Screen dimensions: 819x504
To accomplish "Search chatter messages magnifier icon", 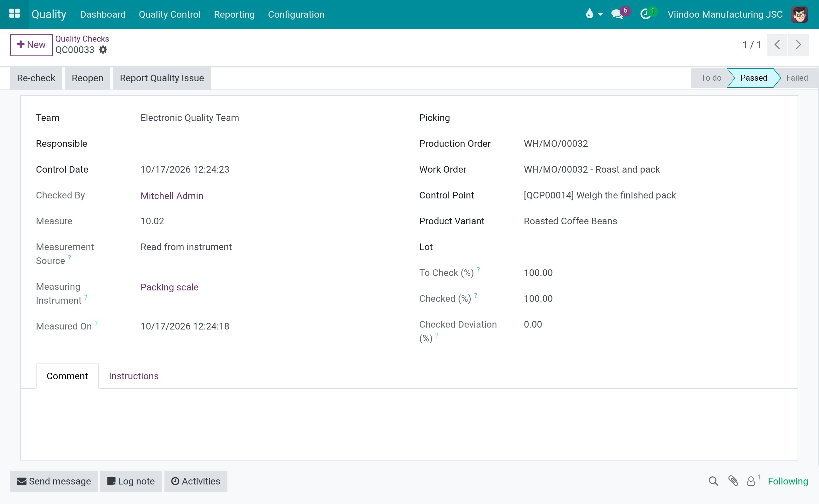I will click(713, 481).
